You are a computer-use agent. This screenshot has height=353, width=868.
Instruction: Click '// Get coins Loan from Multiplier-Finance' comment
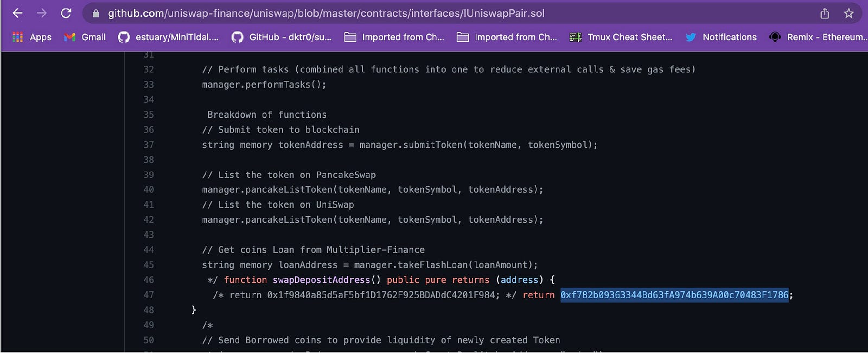(x=313, y=250)
